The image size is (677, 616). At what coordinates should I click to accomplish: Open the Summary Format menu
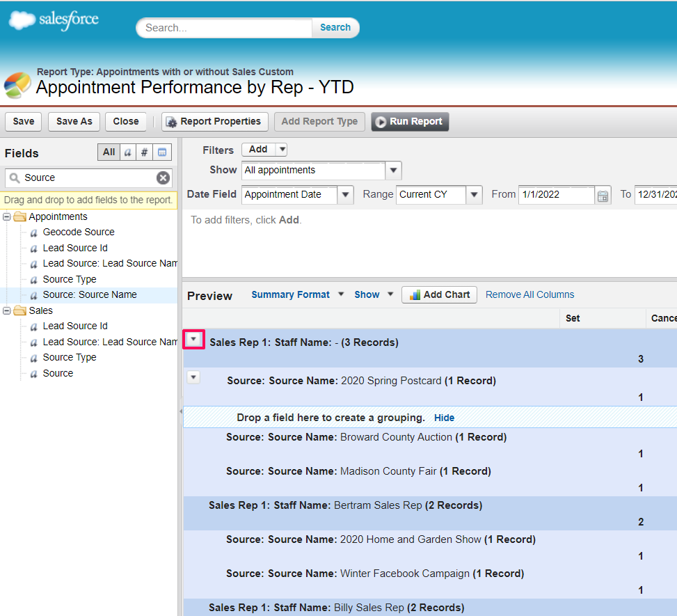[298, 294]
